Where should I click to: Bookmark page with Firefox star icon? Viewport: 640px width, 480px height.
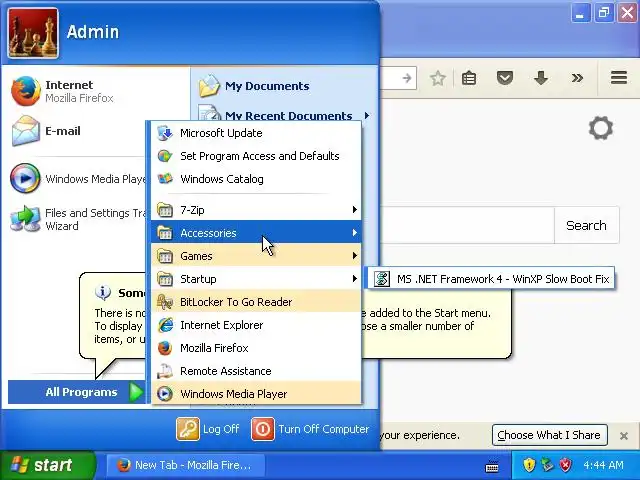point(438,78)
